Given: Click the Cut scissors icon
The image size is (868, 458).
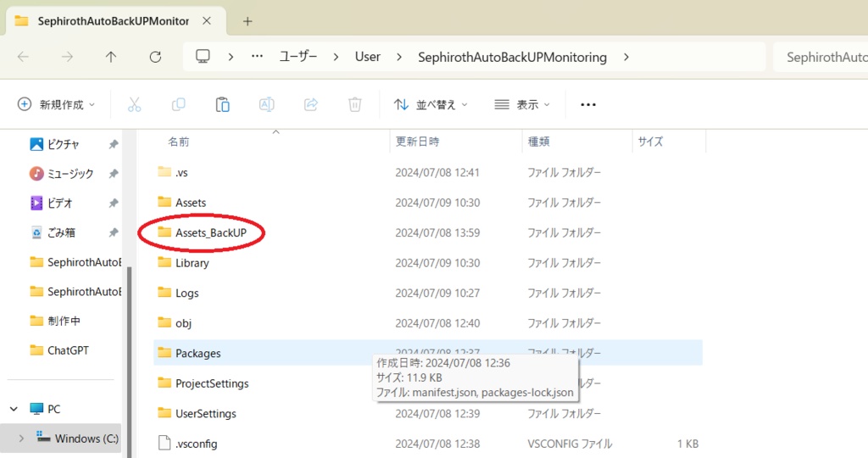Looking at the screenshot, I should [135, 104].
